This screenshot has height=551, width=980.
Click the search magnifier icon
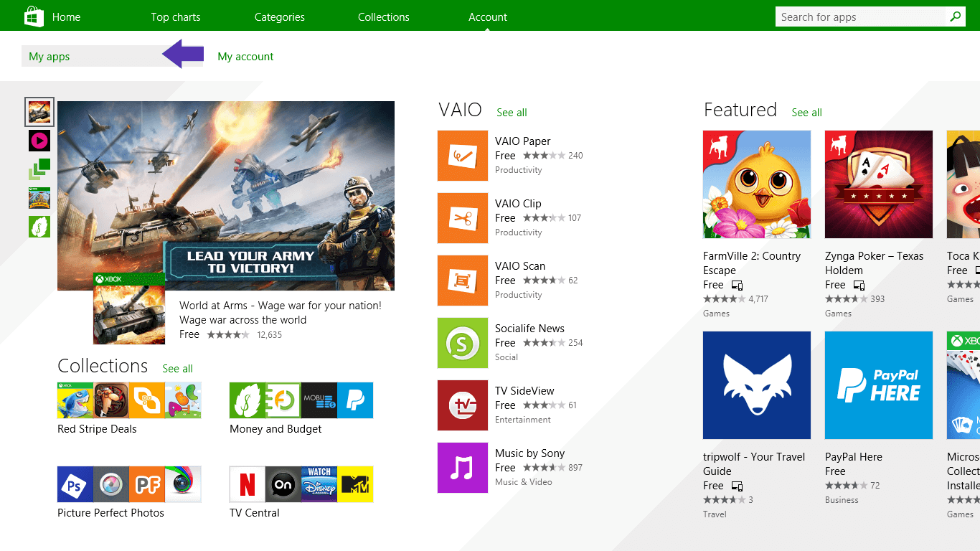[956, 17]
